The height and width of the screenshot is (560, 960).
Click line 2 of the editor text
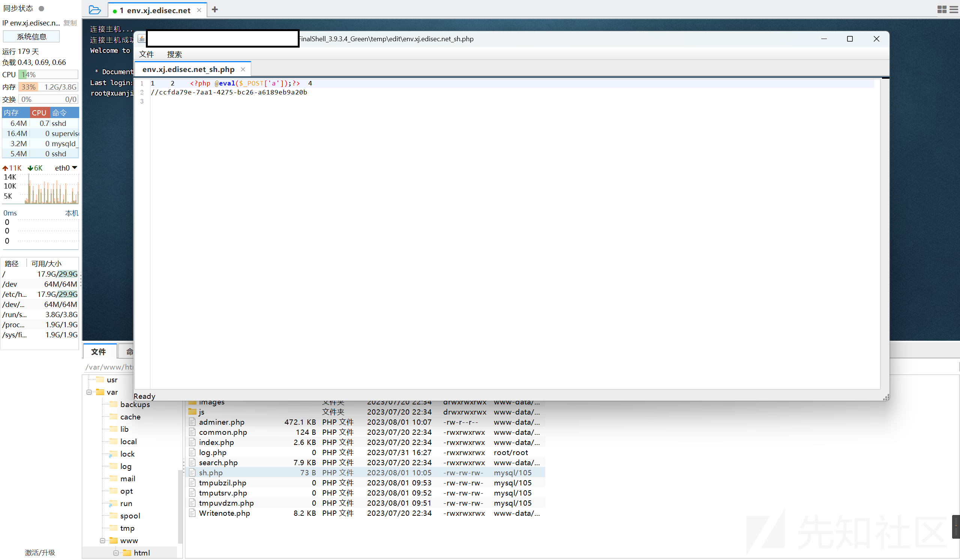coord(229,92)
